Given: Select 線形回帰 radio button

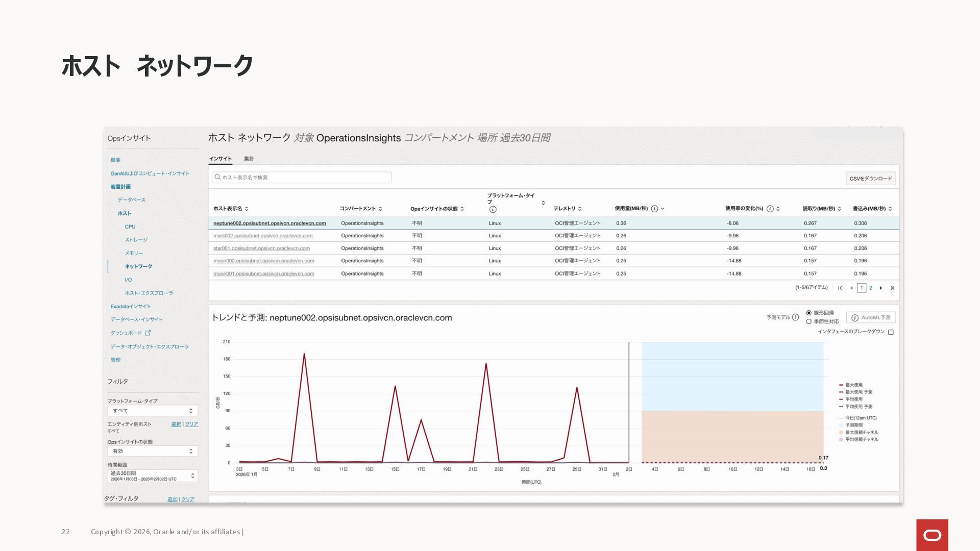Looking at the screenshot, I should point(808,313).
